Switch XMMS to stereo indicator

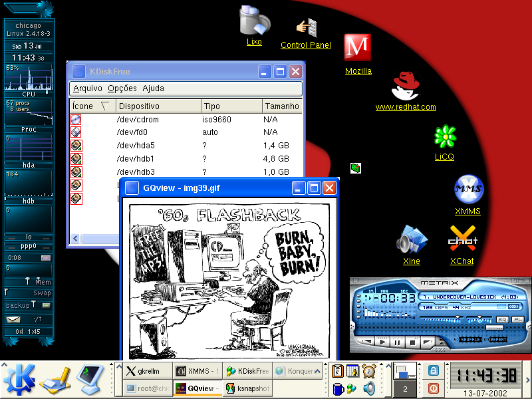coord(514,307)
